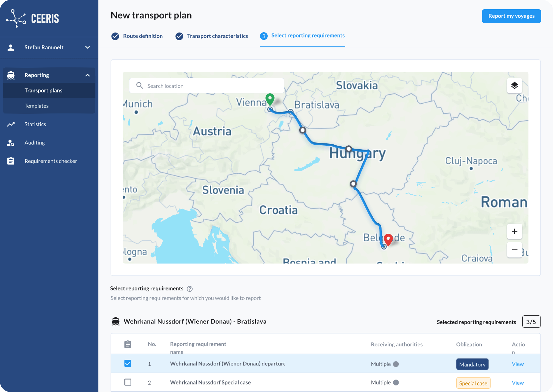
Task: Zoom in on the map
Action: 514,232
